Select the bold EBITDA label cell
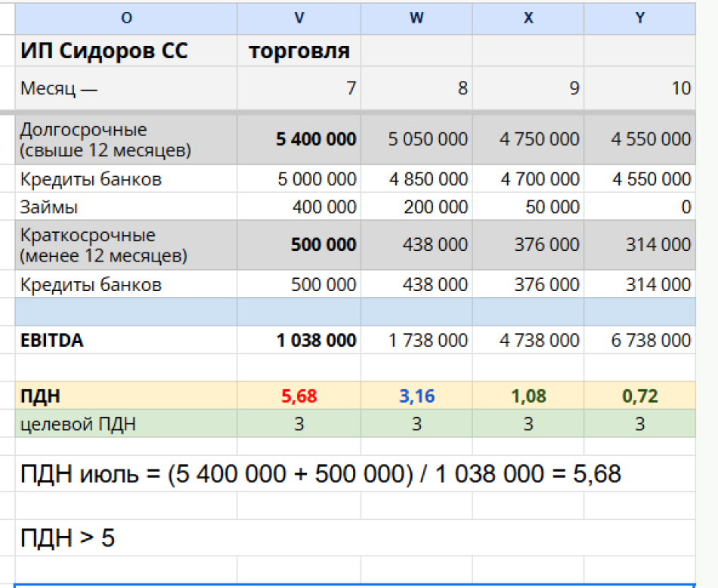718x588 pixels. pyautogui.click(x=52, y=341)
